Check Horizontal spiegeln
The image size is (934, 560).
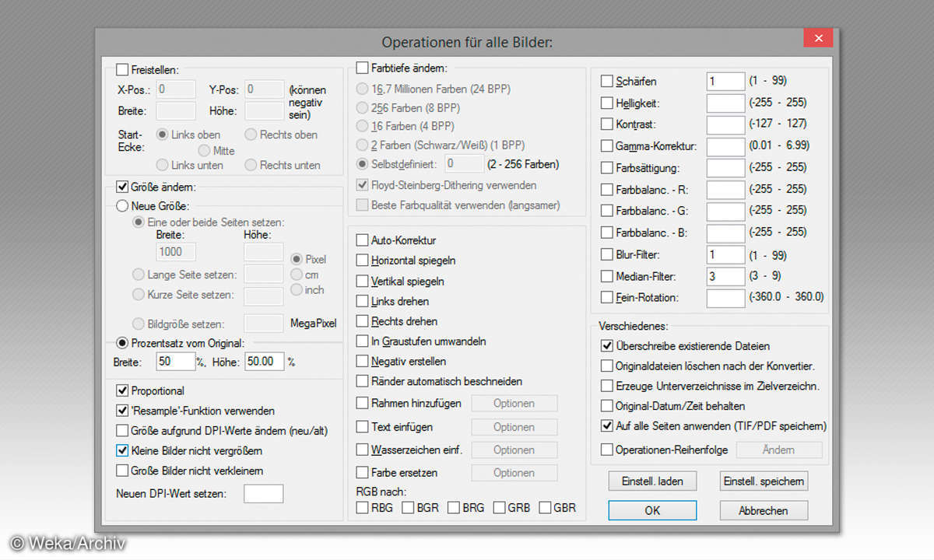tap(362, 261)
